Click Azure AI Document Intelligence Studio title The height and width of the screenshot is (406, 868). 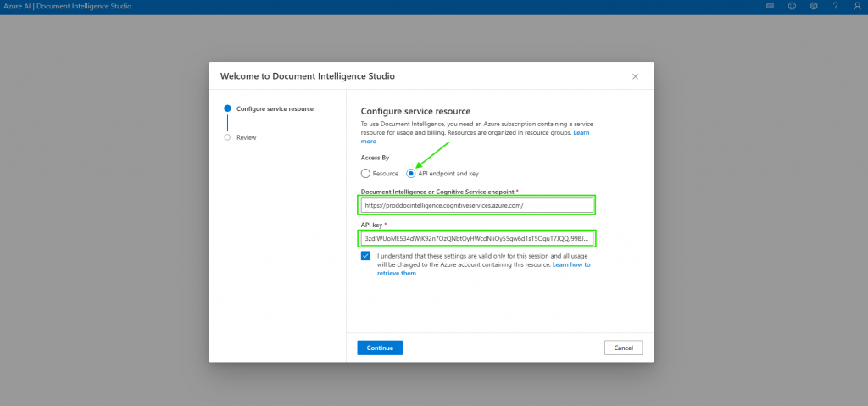point(65,7)
